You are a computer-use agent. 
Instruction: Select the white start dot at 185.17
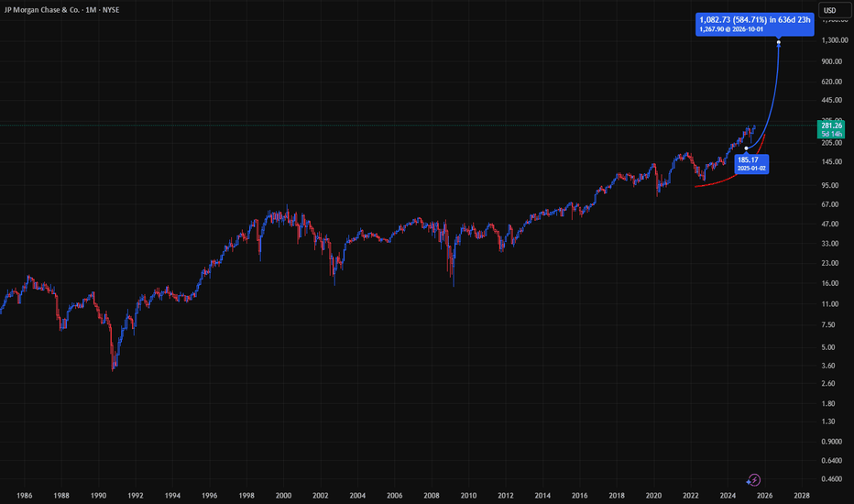click(x=746, y=148)
